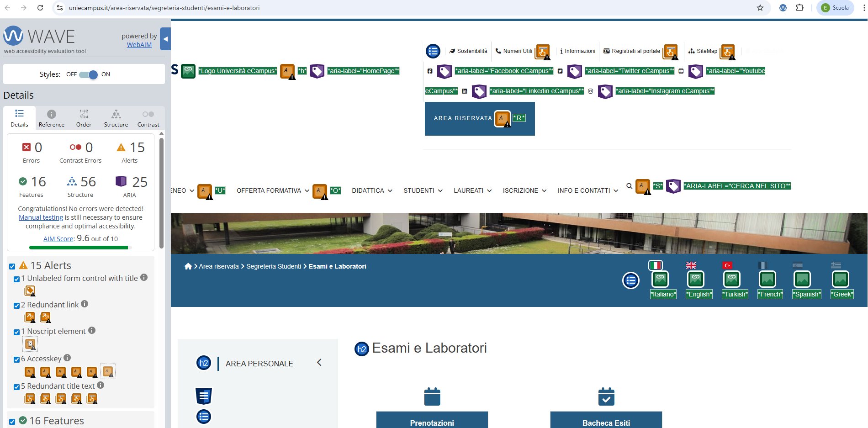Click the Prenotazioni calendar icon
The height and width of the screenshot is (428, 868).
tap(432, 396)
